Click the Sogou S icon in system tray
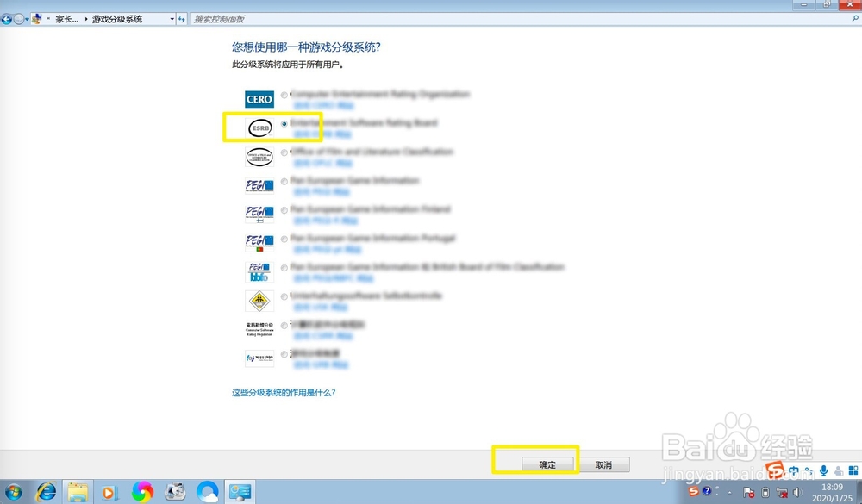Image resolution: width=862 pixels, height=504 pixels. point(694,491)
